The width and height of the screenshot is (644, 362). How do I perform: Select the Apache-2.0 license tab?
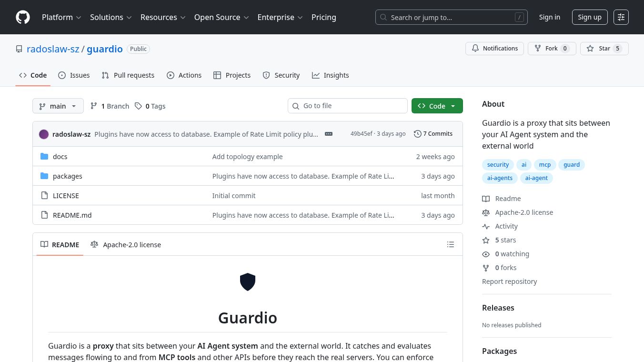pos(126,245)
